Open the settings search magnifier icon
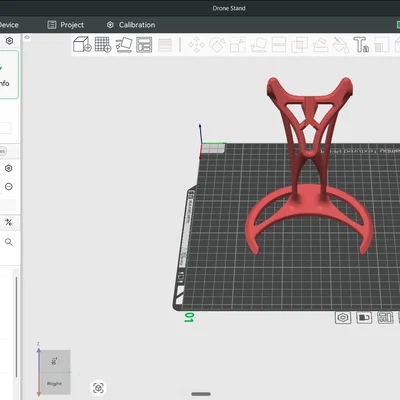Viewport: 400px width, 400px height. tap(9, 242)
